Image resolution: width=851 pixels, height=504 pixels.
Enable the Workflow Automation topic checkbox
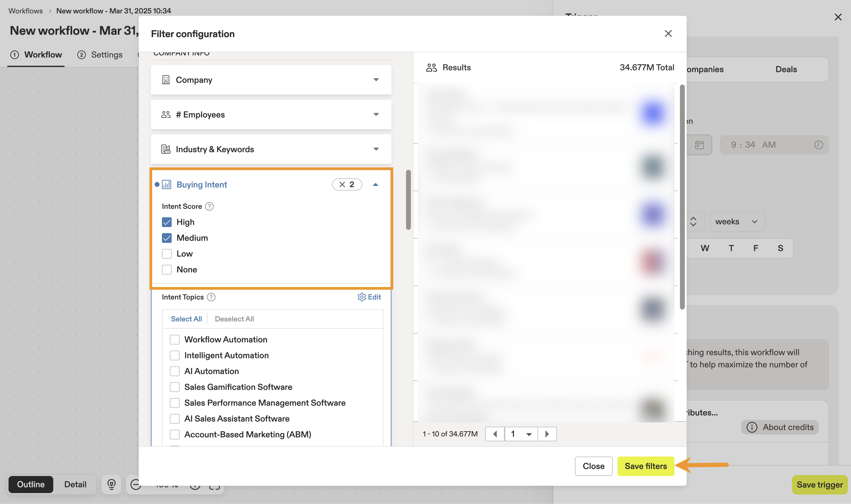click(174, 340)
